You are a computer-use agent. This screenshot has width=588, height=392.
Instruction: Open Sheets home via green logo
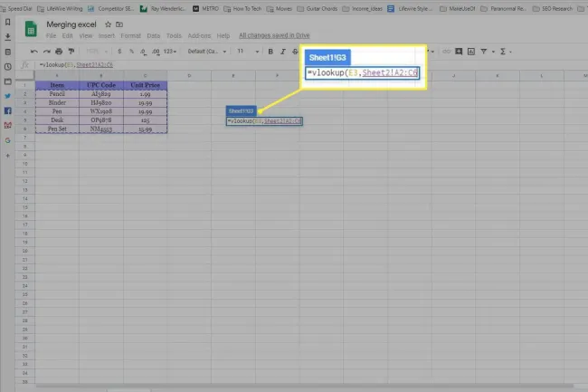point(31,29)
